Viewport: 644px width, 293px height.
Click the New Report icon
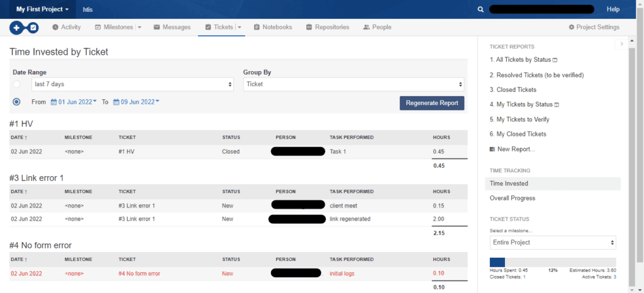[492, 149]
